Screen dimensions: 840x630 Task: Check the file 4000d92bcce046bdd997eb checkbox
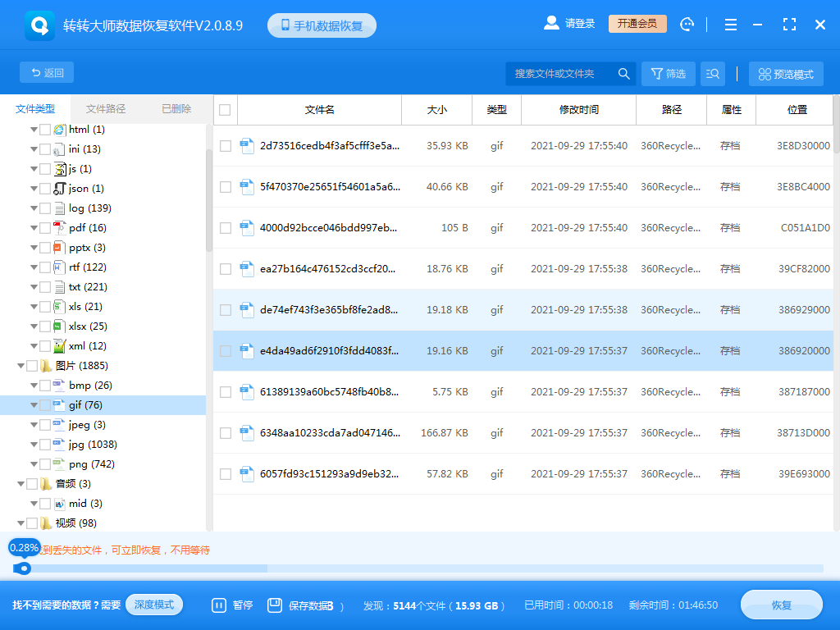coord(224,227)
